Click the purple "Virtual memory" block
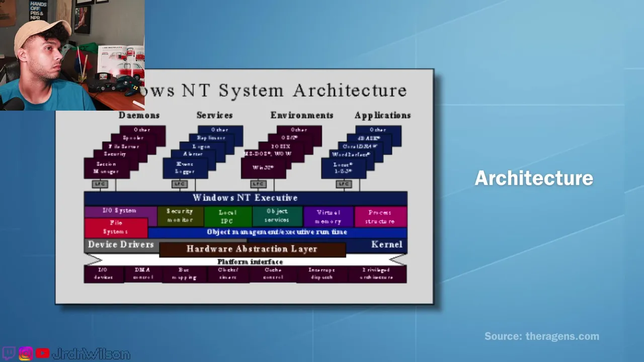Viewport: 644px width, 362px height. click(329, 216)
